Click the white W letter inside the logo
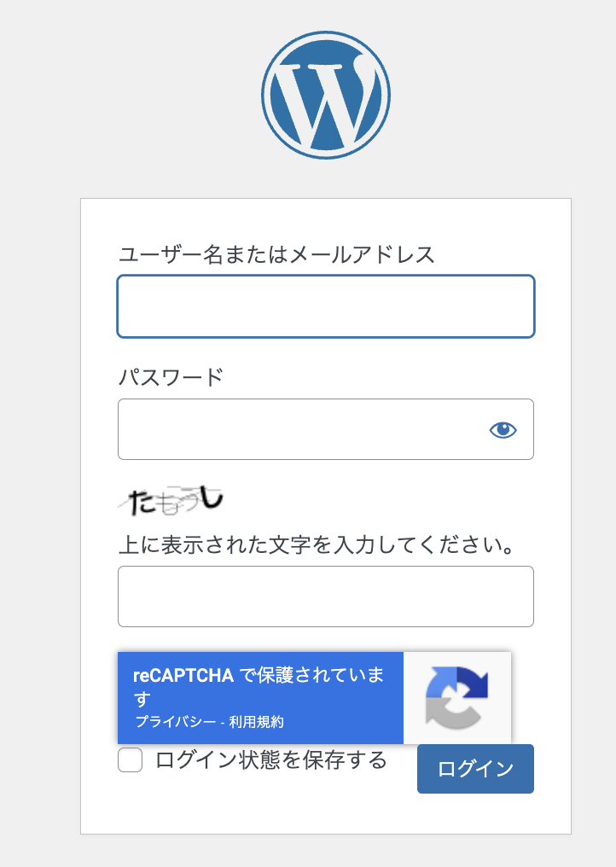The height and width of the screenshot is (867, 616). (325, 100)
